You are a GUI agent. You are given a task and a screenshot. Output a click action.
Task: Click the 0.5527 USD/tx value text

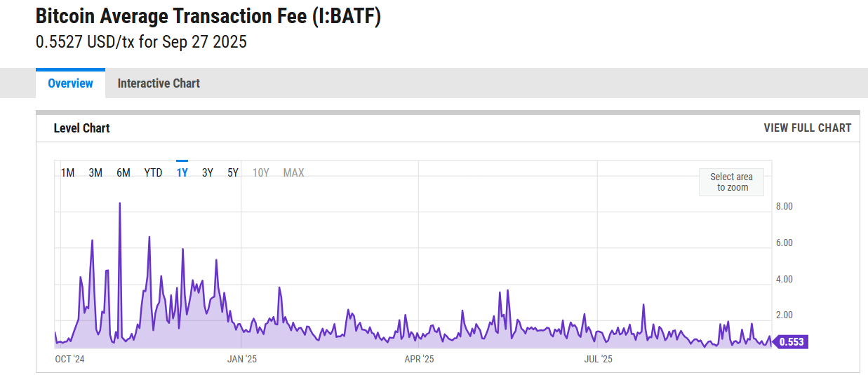coord(141,42)
